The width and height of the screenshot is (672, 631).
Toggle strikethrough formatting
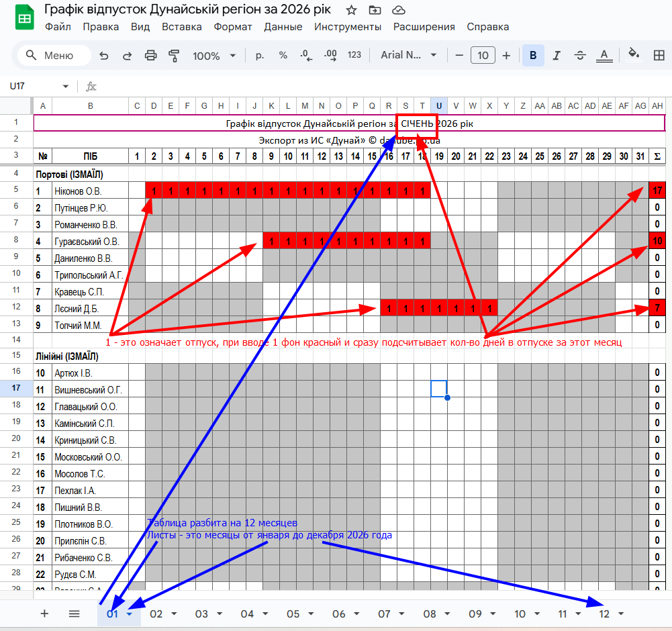click(580, 56)
